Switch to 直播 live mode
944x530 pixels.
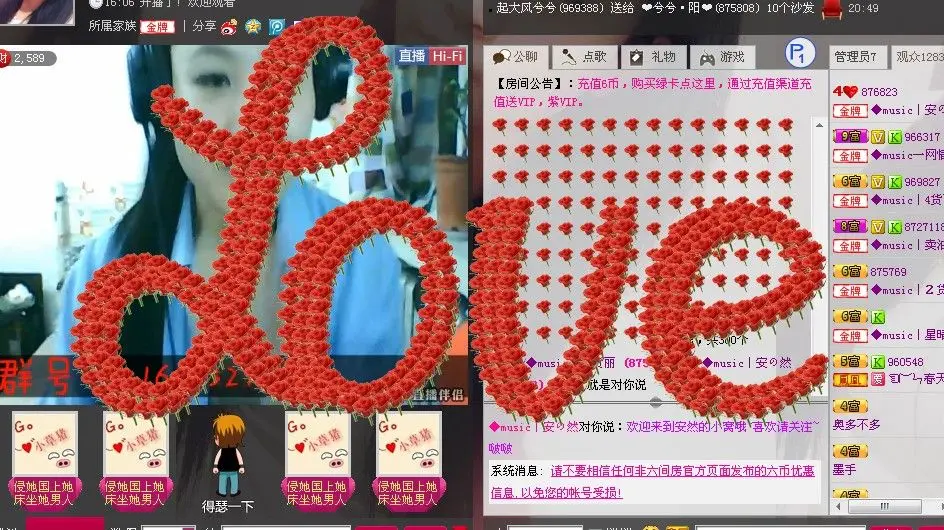412,56
